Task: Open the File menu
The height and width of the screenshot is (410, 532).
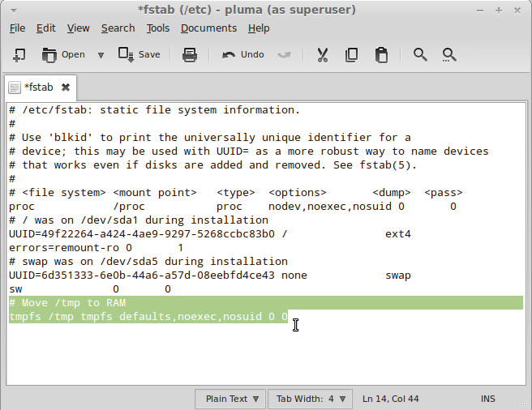Action: 17,28
